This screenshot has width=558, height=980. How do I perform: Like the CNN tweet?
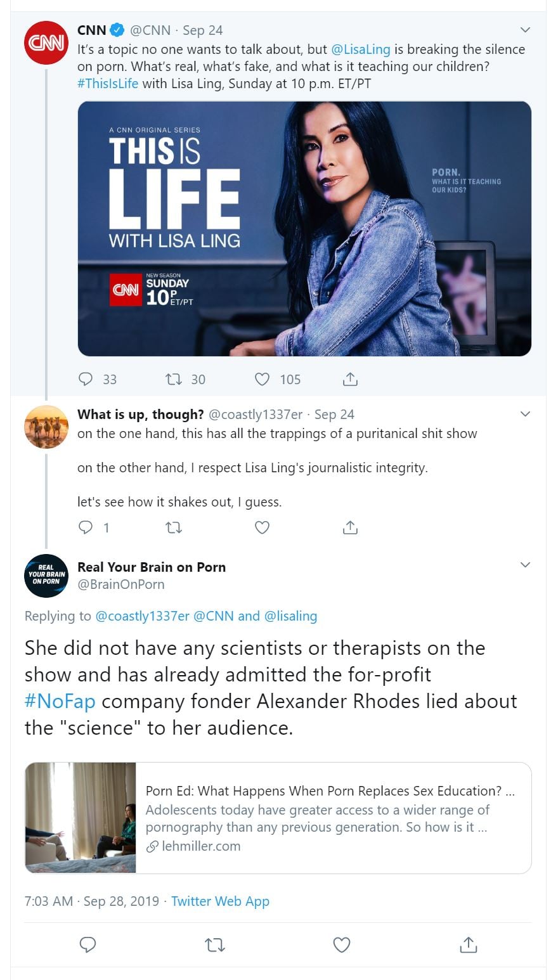[262, 379]
